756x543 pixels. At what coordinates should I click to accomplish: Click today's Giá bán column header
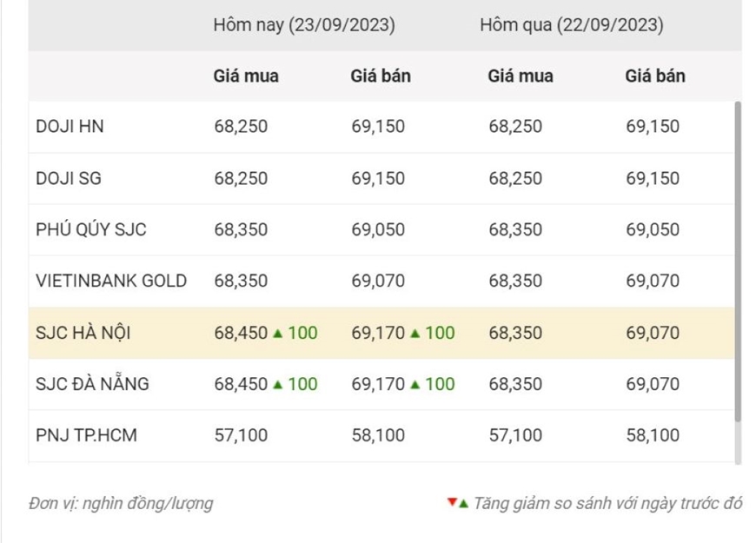[x=381, y=76]
